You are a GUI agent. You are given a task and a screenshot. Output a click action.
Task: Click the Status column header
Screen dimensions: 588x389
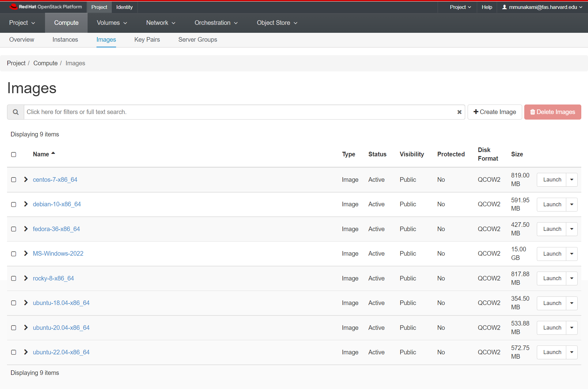pyautogui.click(x=377, y=154)
